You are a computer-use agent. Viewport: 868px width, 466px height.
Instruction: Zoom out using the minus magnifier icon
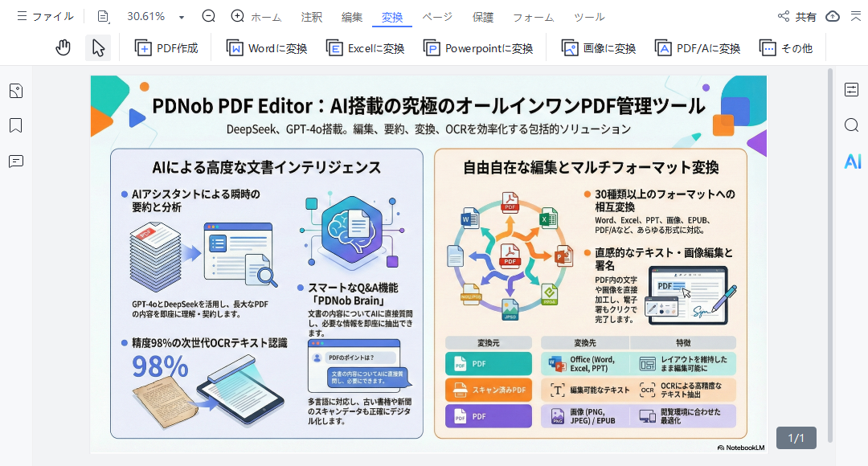(x=208, y=15)
